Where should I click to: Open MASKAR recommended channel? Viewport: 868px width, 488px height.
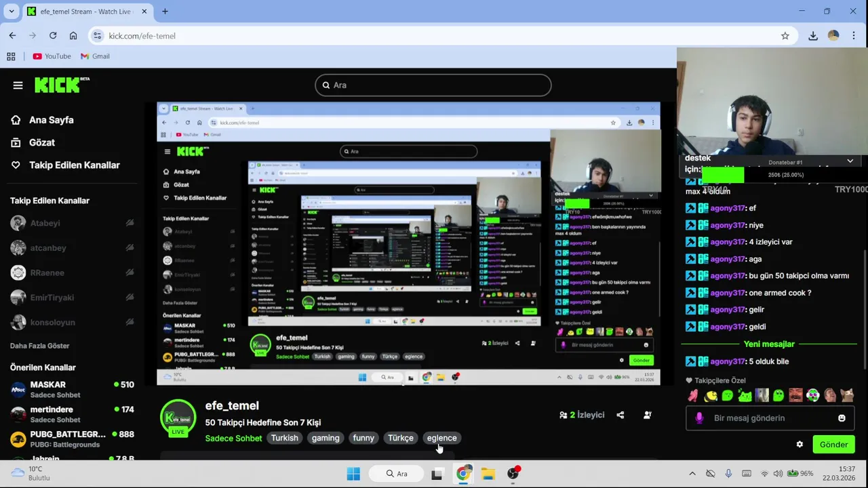click(x=71, y=390)
